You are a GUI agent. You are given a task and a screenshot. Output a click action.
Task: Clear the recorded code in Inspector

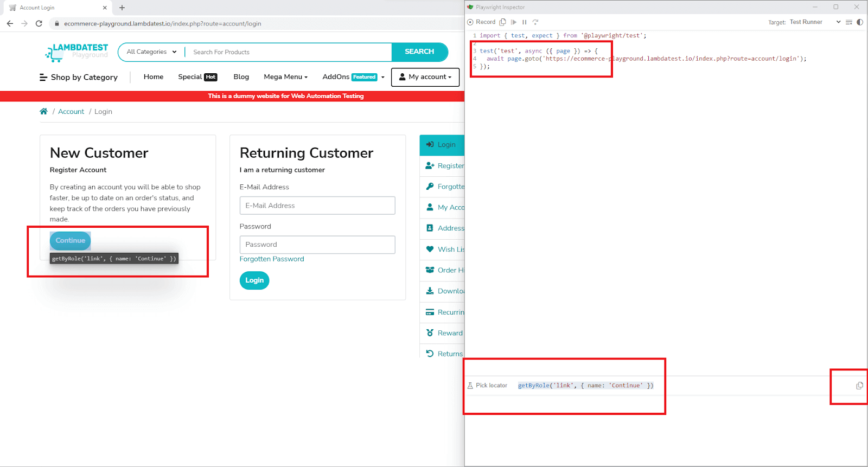(849, 22)
